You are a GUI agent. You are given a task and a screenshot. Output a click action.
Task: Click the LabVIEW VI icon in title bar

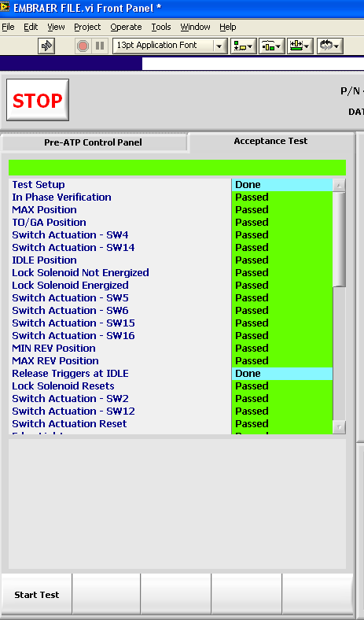coord(5,7)
